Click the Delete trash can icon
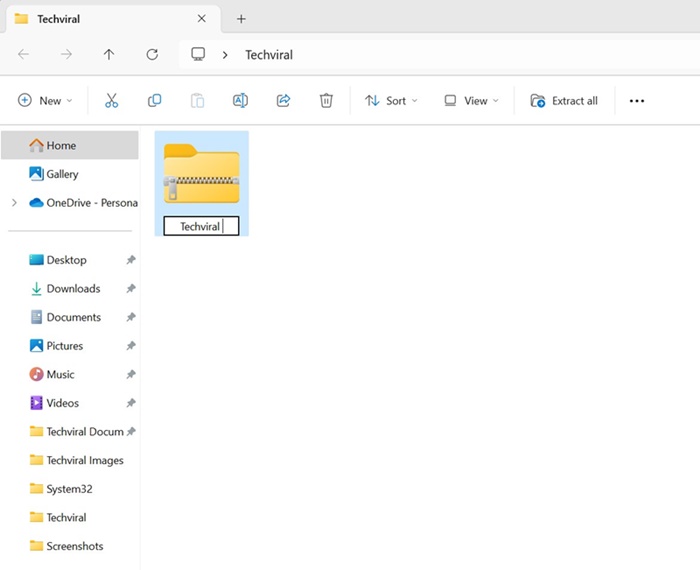Image resolution: width=700 pixels, height=570 pixels. tap(326, 100)
